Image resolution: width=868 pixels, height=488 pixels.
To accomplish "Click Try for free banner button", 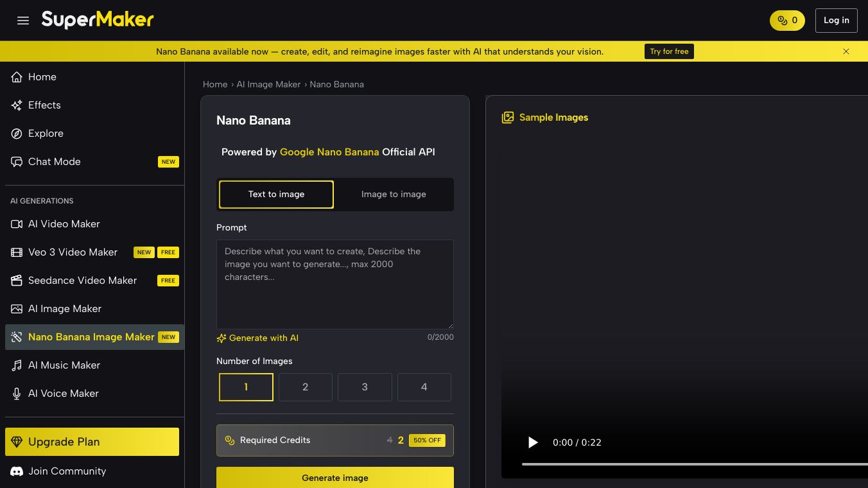I will (x=669, y=51).
